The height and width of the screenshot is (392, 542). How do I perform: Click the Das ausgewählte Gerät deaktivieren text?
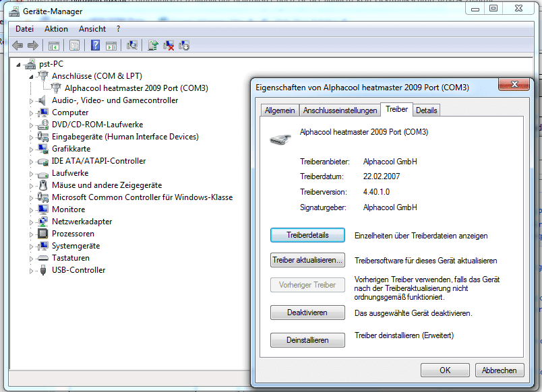[x=413, y=313]
